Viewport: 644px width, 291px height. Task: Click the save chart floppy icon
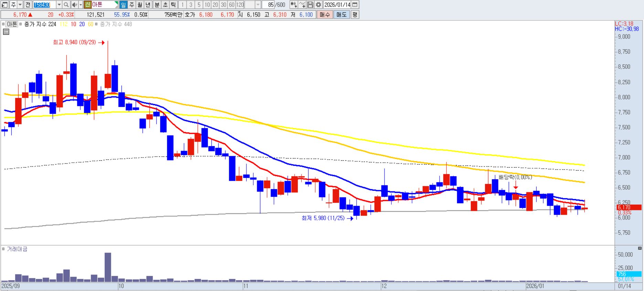[310, 5]
